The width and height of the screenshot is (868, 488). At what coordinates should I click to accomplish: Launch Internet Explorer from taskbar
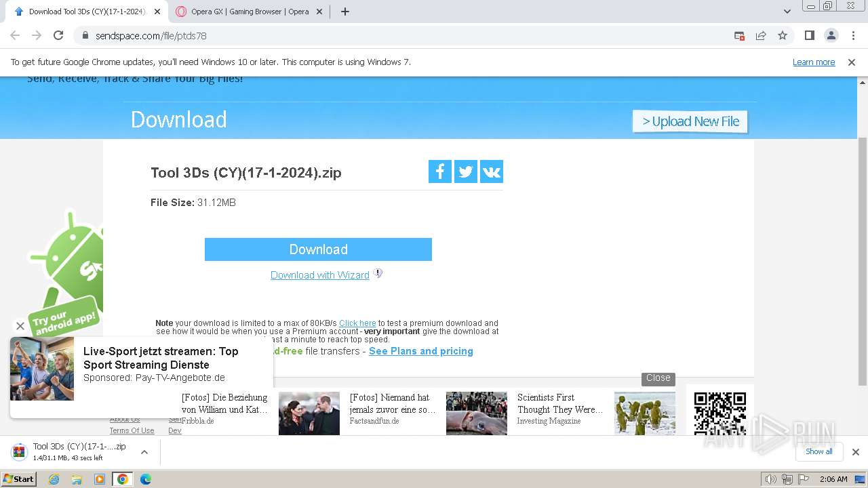[54, 479]
